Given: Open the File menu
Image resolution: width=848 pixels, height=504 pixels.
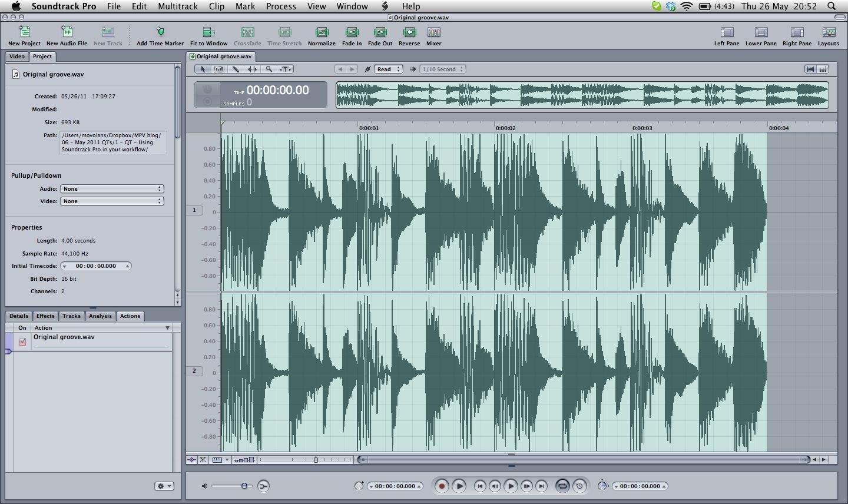Looking at the screenshot, I should 114,6.
